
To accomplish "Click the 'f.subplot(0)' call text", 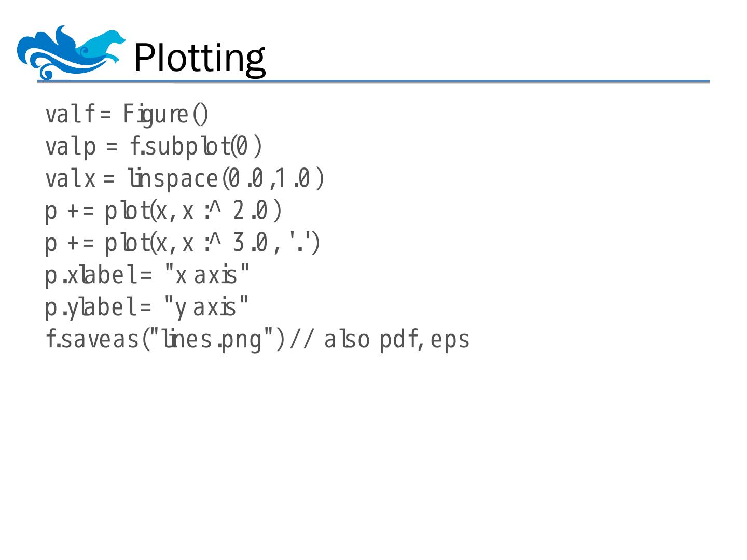I will point(196,147).
